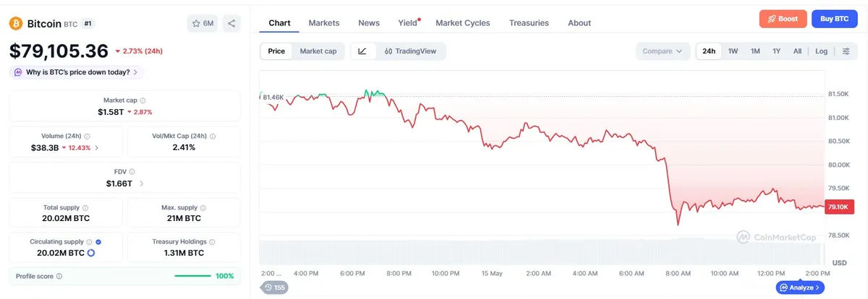Screen dimensions: 868x299
Task: Click the Profile score progress bar
Action: [193, 276]
